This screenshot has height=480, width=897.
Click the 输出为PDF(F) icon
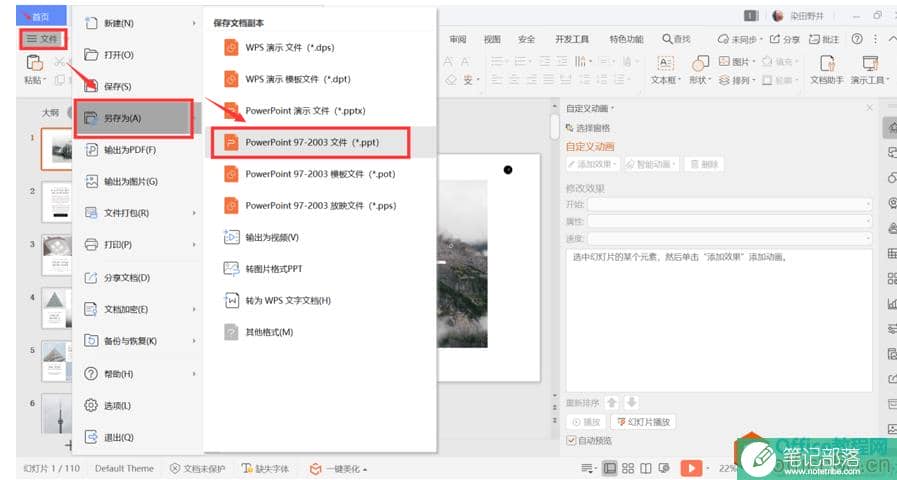pyautogui.click(x=91, y=150)
